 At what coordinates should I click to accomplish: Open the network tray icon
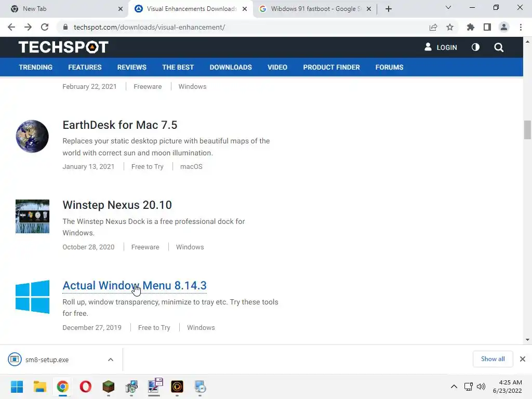(469, 387)
